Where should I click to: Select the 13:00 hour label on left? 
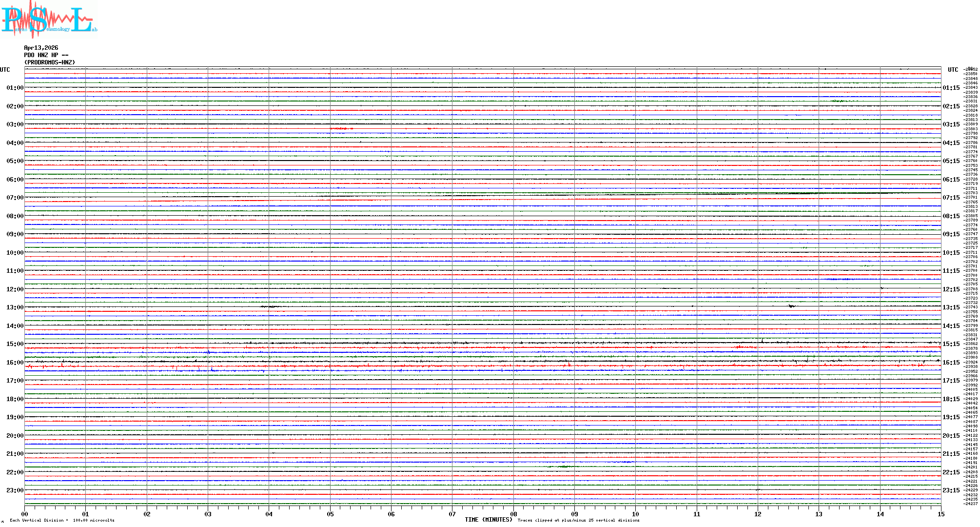coord(15,307)
